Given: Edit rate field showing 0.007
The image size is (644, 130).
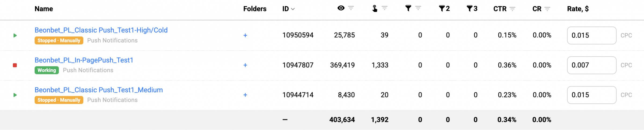Looking at the screenshot, I should point(592,65).
